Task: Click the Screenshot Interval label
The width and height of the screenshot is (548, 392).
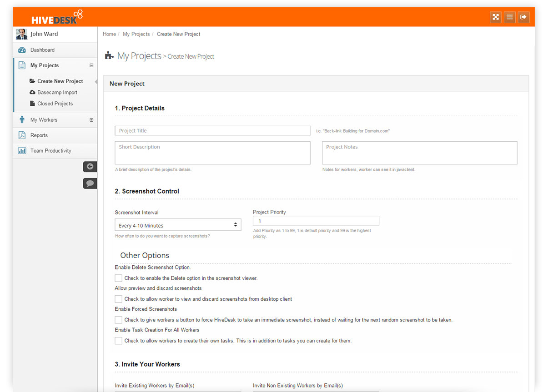Action: point(136,213)
